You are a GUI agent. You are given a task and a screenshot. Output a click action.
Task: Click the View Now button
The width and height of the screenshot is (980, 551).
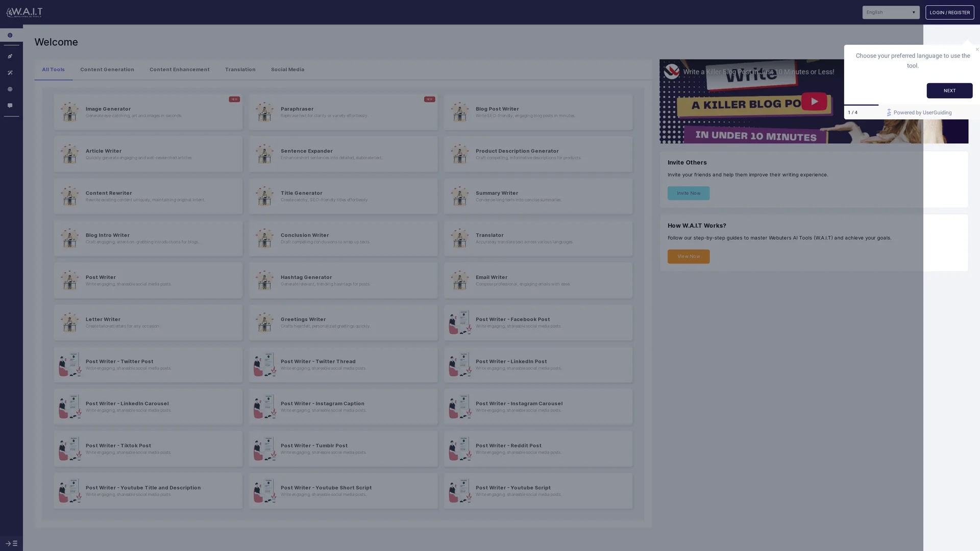coord(688,257)
